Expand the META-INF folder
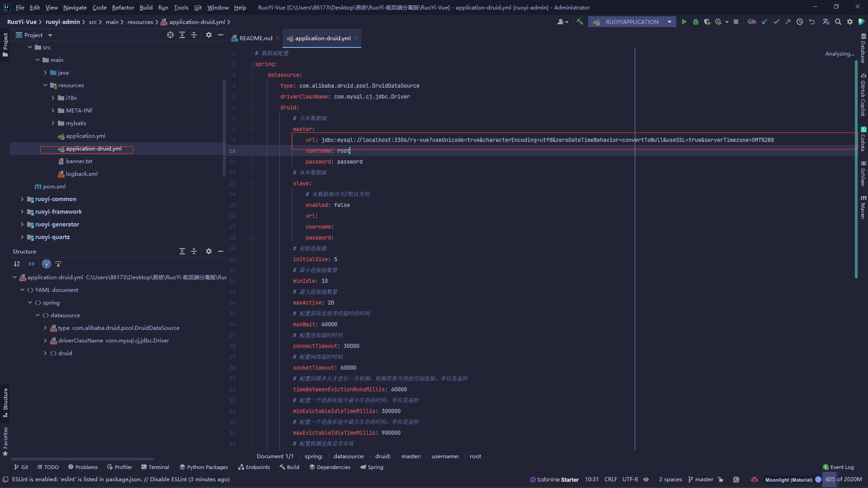Image resolution: width=868 pixels, height=488 pixels. [x=53, y=110]
